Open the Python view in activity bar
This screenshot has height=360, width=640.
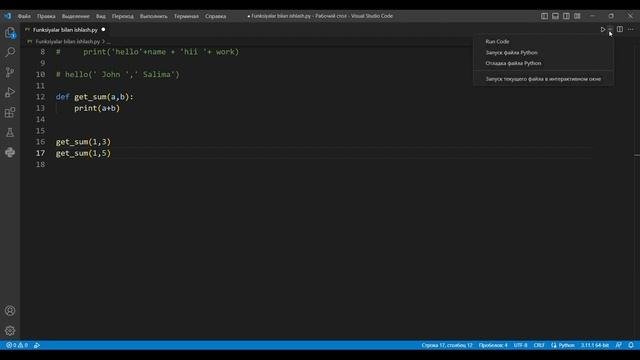(x=10, y=152)
